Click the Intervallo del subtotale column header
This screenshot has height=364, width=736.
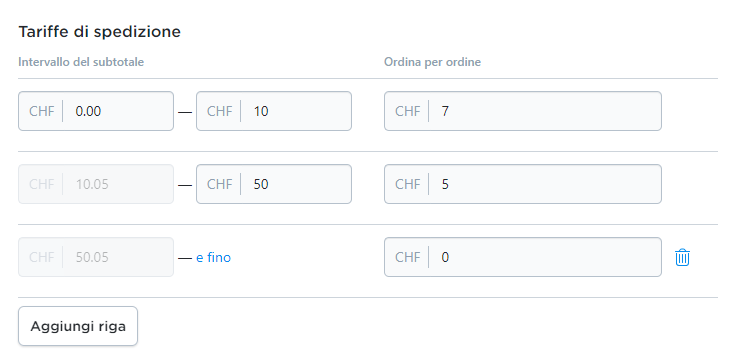pos(81,62)
